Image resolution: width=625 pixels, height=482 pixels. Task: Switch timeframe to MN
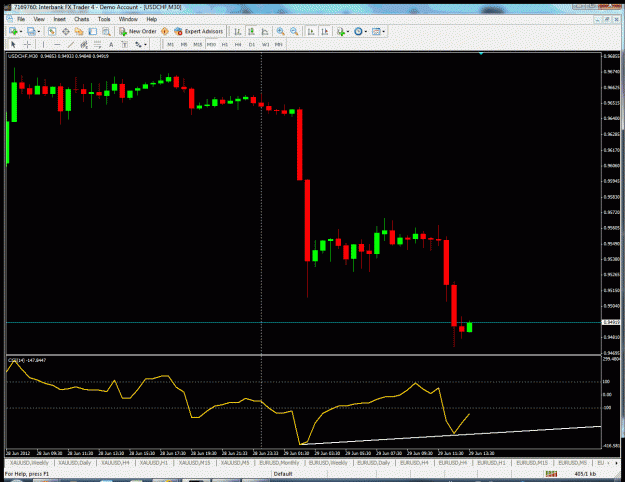pos(279,44)
